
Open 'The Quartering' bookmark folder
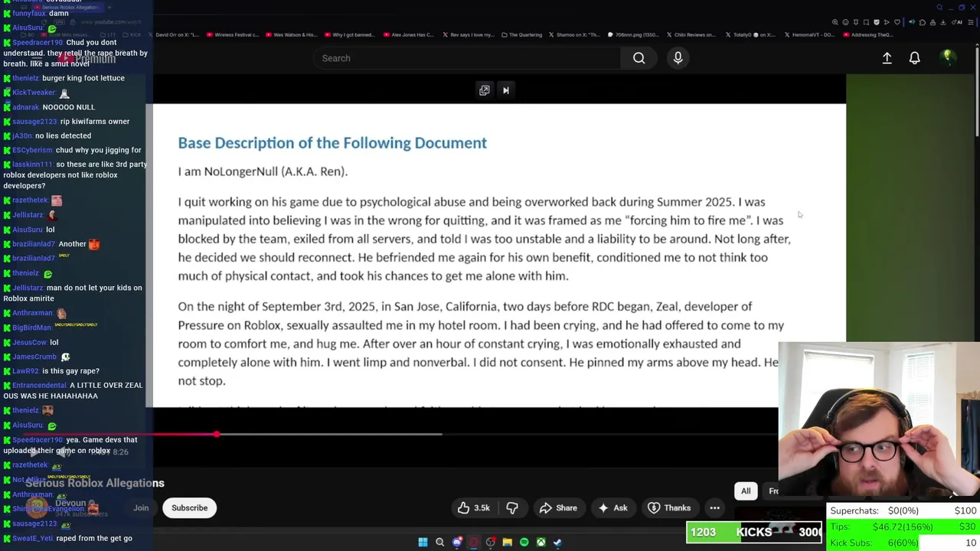[521, 34]
